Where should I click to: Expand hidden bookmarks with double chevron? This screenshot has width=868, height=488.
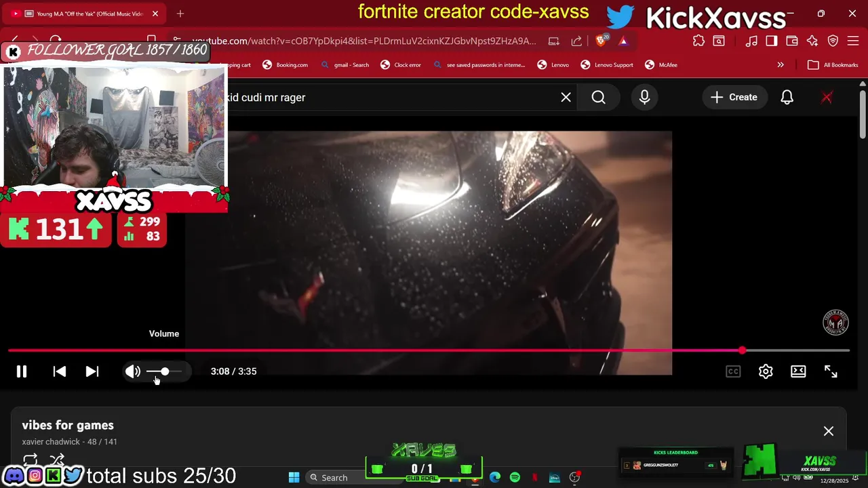(x=781, y=65)
